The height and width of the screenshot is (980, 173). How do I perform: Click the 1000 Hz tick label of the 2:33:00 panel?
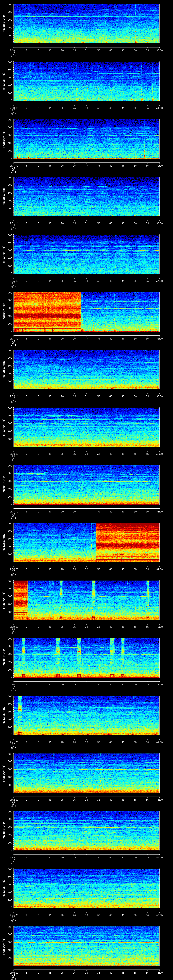[9, 235]
